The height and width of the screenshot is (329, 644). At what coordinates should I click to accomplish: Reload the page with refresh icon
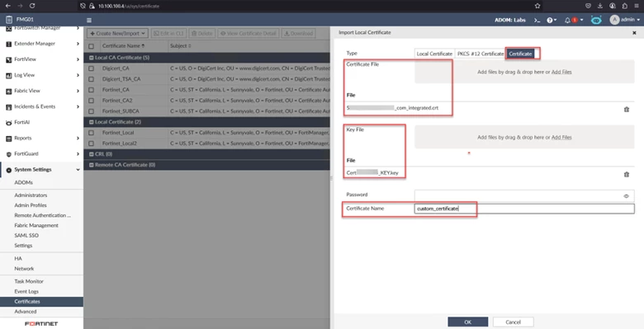(32, 6)
